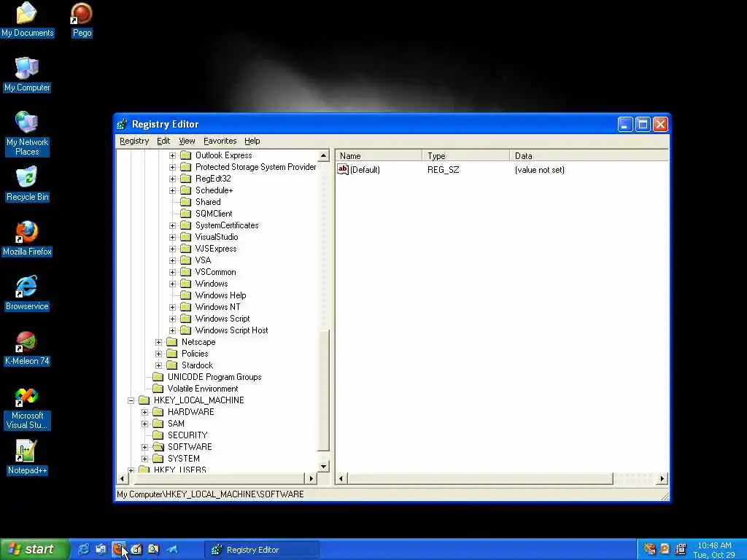The image size is (747, 560).
Task: Launch Mozilla Firefox from the desktop
Action: click(x=27, y=238)
